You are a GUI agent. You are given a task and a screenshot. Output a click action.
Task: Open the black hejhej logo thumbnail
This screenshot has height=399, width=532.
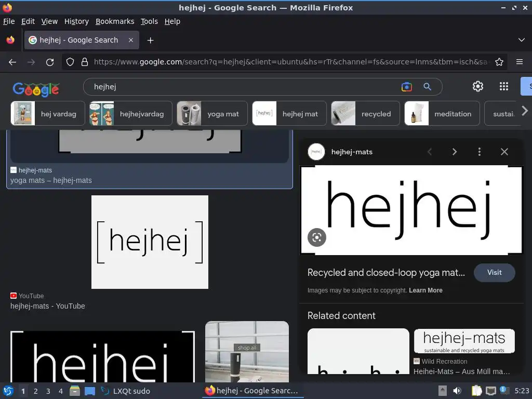click(102, 356)
